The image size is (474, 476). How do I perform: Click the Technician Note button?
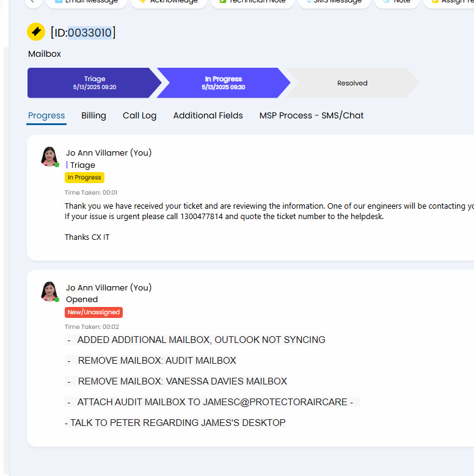pyautogui.click(x=252, y=2)
